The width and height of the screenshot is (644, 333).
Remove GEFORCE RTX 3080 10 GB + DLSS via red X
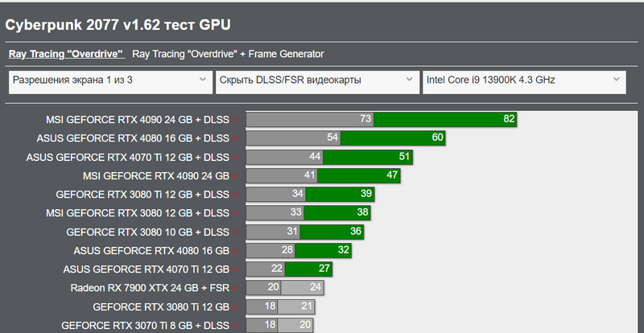point(236,232)
